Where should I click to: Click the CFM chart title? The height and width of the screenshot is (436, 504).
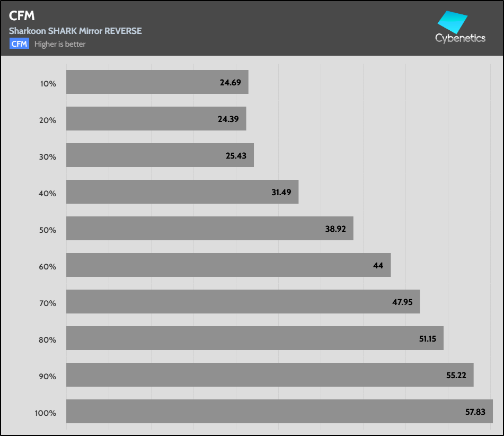click(22, 16)
